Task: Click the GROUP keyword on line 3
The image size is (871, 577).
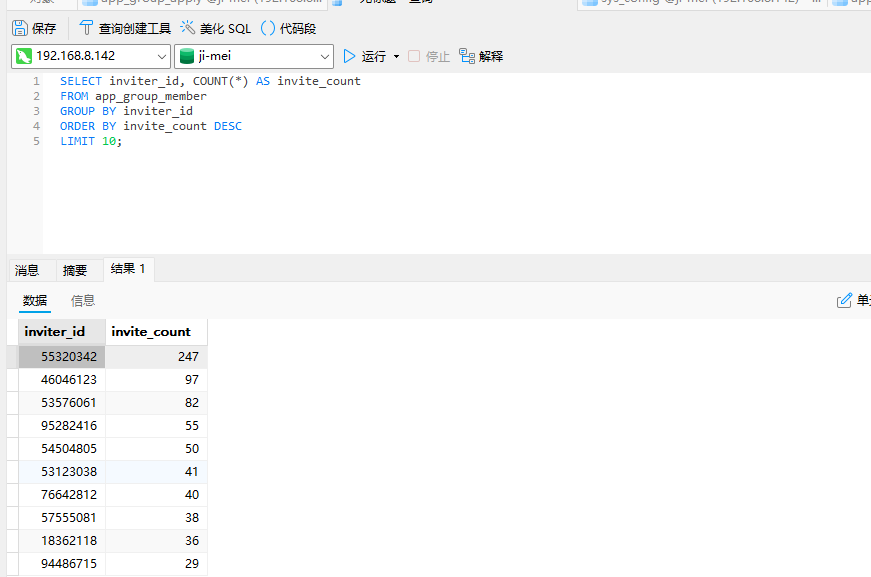Action: point(77,111)
